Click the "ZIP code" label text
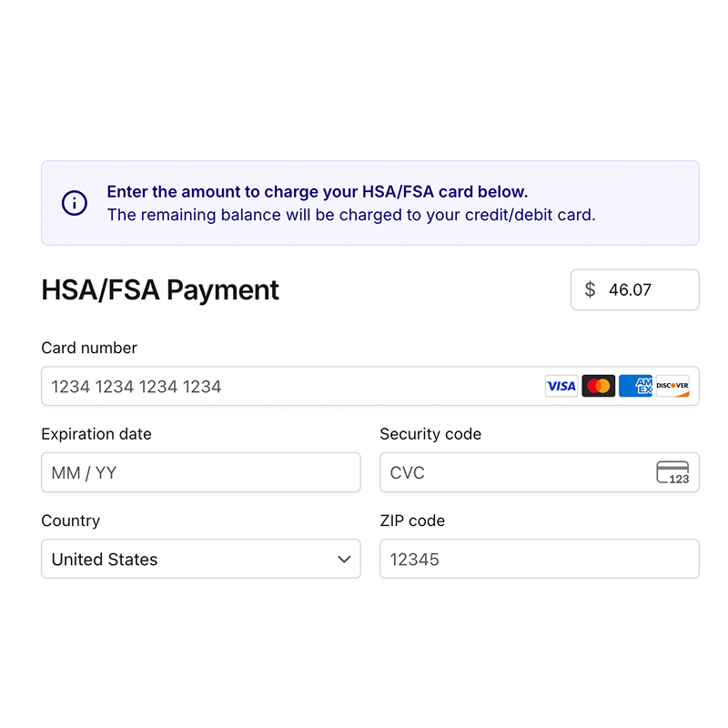728x728 pixels. (412, 521)
